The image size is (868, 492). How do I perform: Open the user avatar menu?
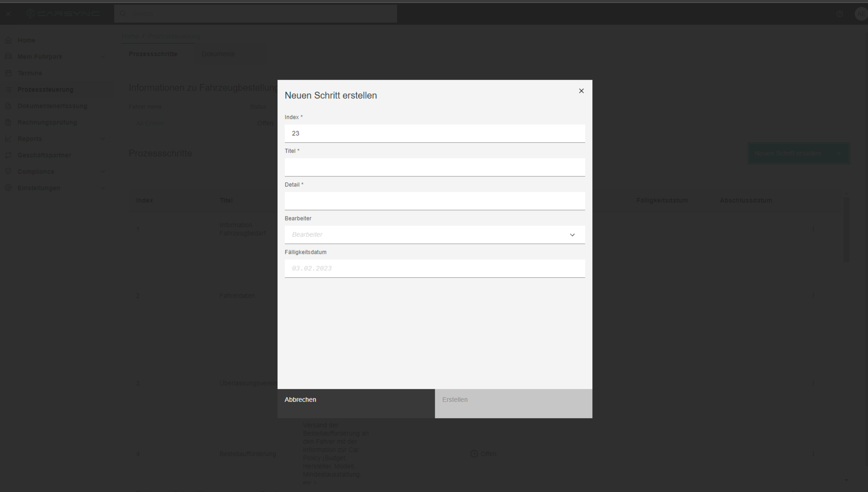point(861,14)
